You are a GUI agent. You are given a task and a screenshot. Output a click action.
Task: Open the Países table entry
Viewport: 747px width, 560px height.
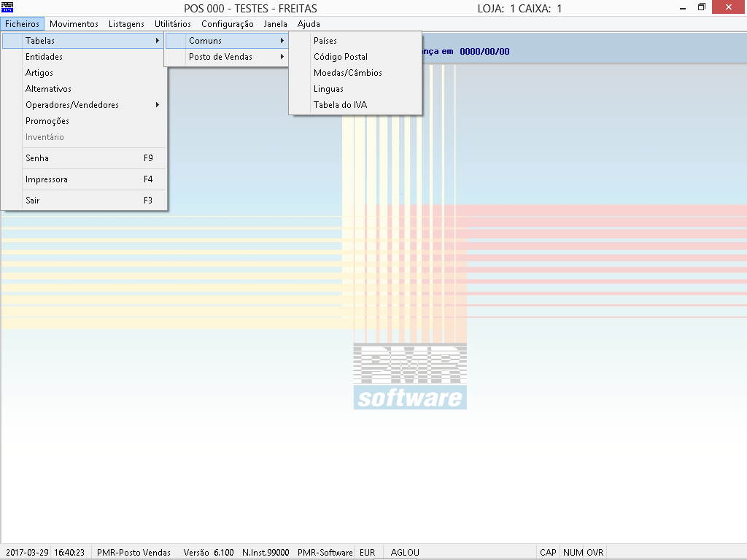(325, 41)
